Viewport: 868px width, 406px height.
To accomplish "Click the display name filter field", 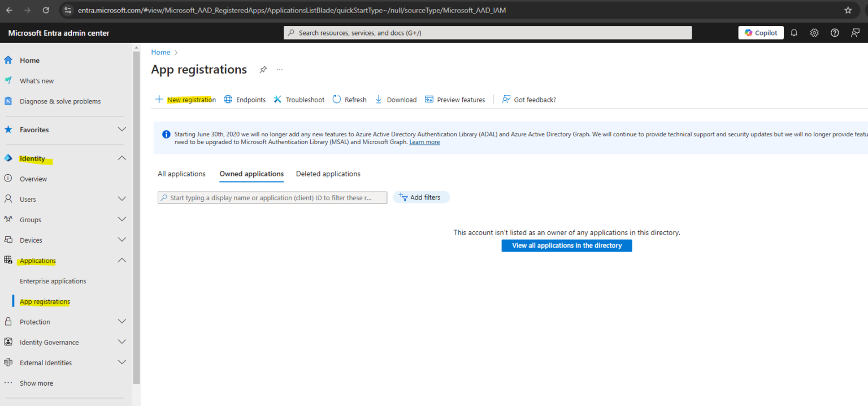I will 272,197.
